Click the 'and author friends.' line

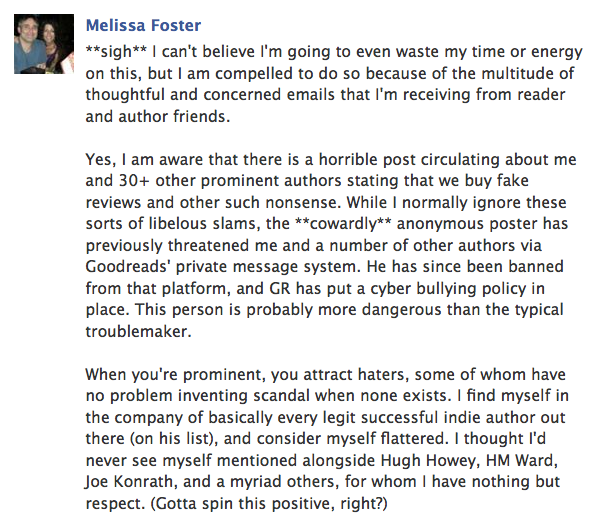pos(158,117)
